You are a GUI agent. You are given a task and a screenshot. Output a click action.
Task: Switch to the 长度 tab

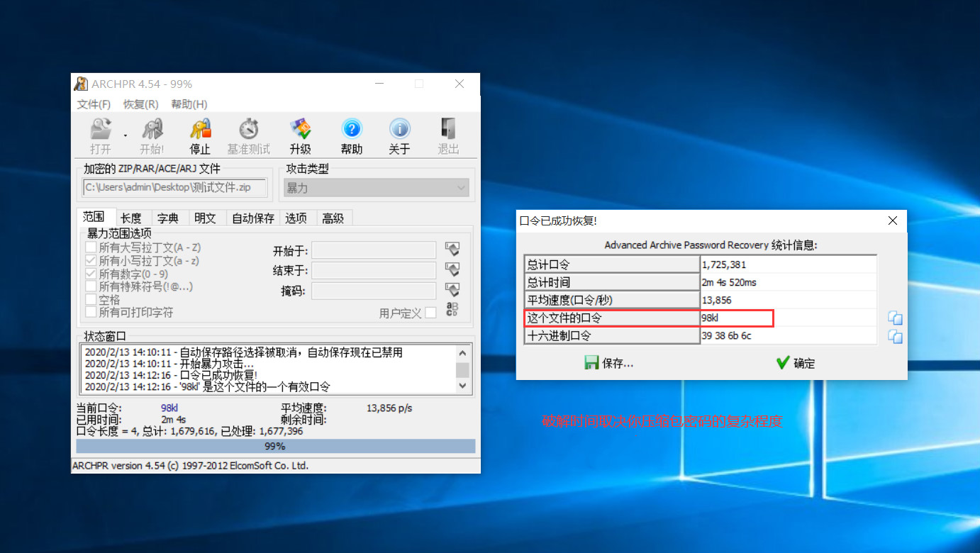click(x=131, y=218)
